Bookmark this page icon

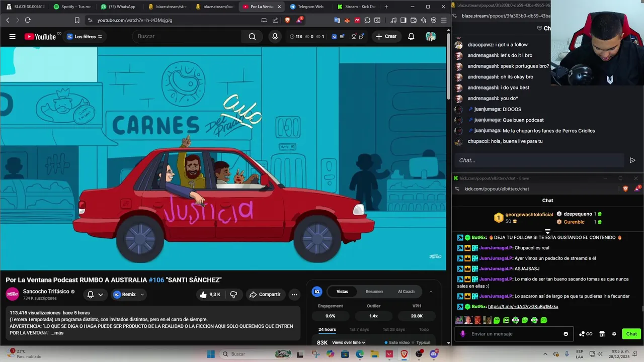point(77,20)
